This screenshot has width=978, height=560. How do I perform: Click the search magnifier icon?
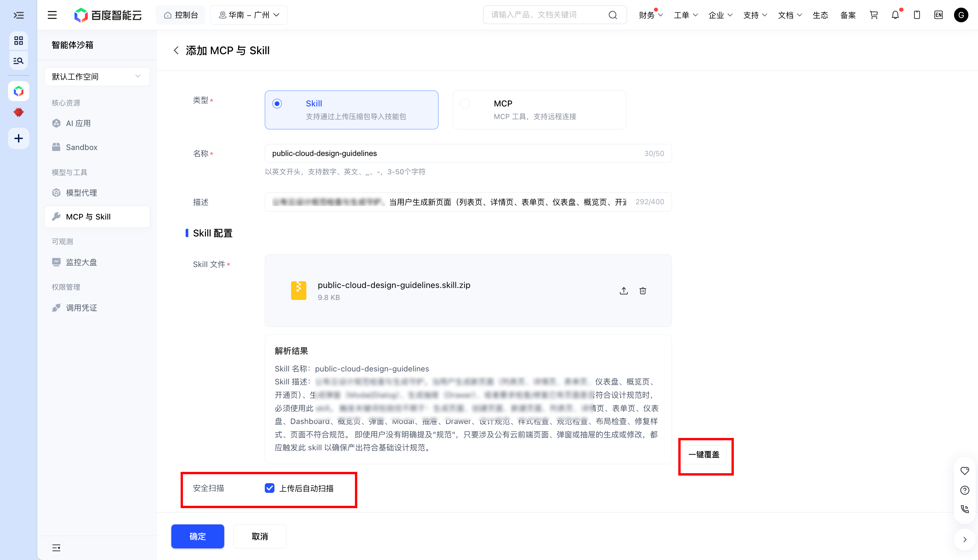coord(612,15)
